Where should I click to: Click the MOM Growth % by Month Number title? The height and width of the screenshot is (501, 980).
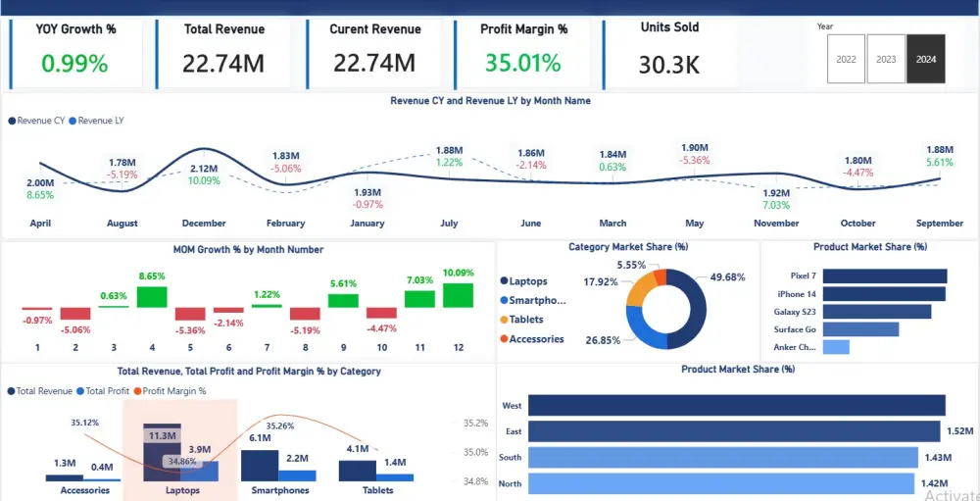click(x=248, y=250)
